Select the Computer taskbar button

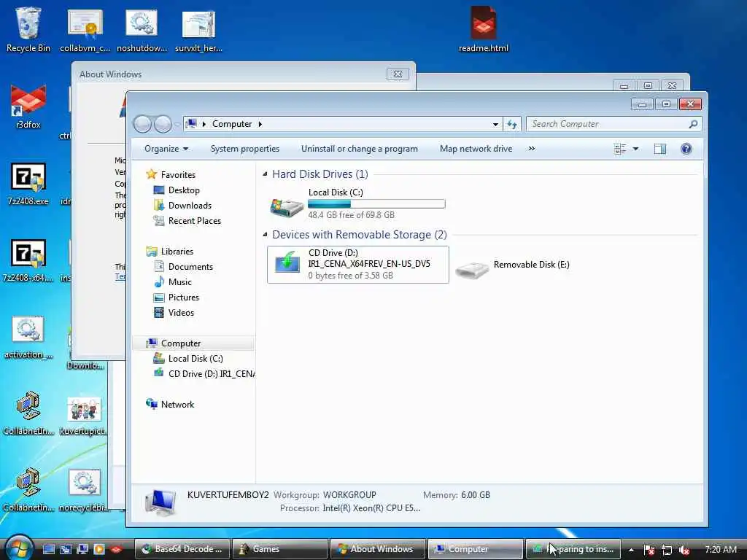(476, 549)
